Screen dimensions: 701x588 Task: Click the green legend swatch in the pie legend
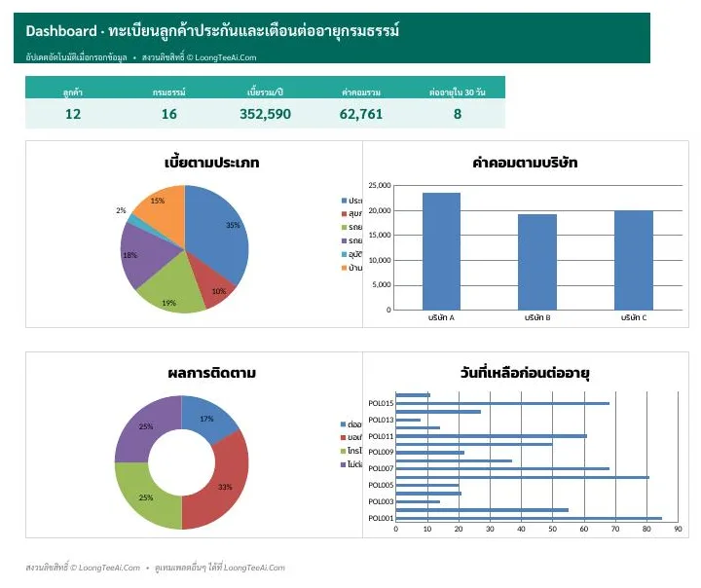[x=345, y=228]
